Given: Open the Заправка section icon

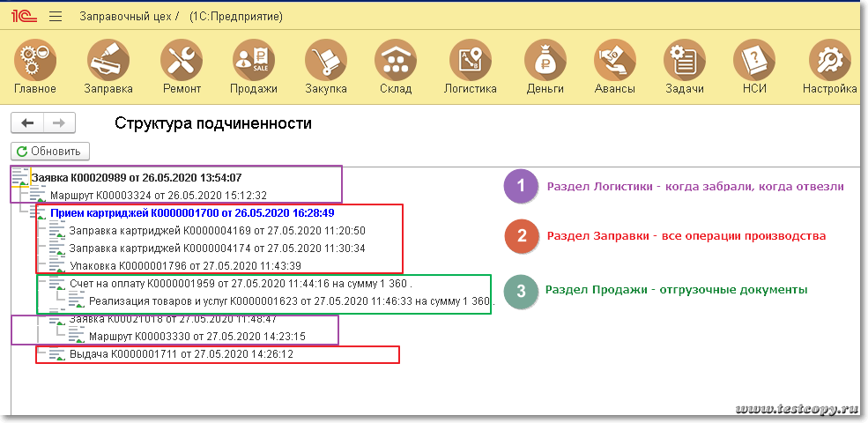Looking at the screenshot, I should coord(108,61).
